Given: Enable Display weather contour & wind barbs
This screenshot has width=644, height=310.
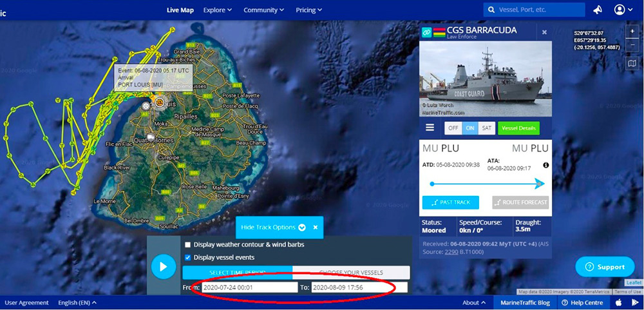Looking at the screenshot, I should [188, 245].
